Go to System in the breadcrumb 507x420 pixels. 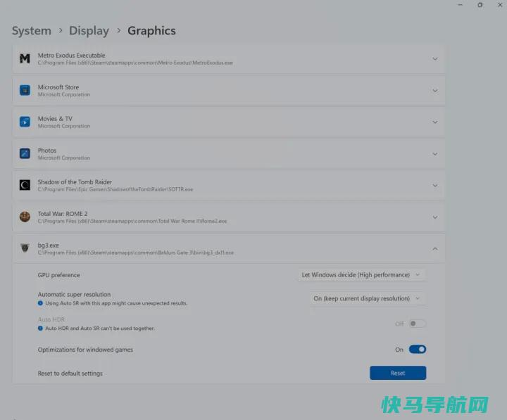coord(32,31)
